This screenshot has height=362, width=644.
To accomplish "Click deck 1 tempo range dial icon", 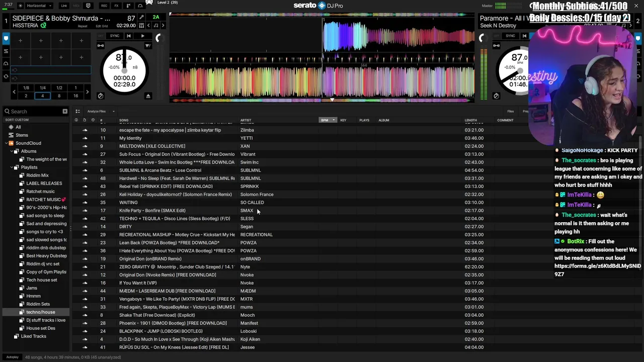I will (x=101, y=96).
